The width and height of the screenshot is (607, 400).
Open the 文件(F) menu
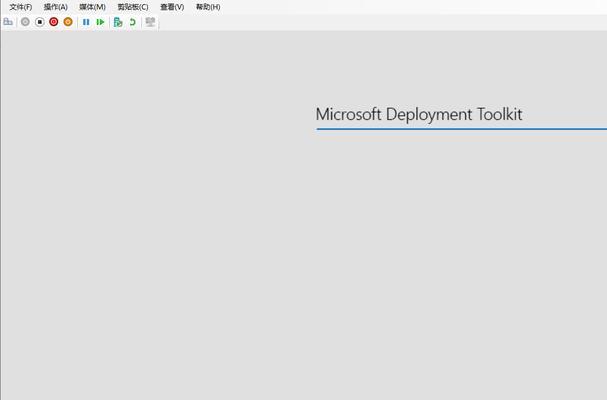(x=21, y=7)
